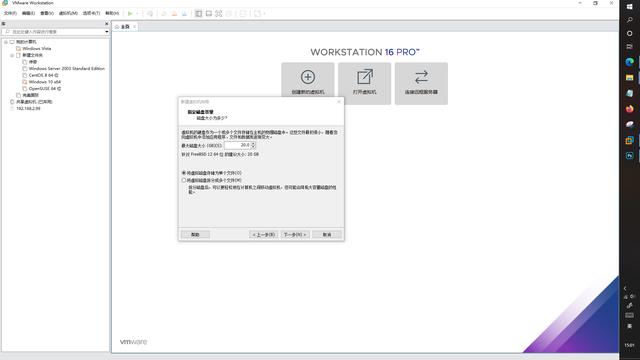This screenshot has width=640, height=360.
Task: Open Task View from the taskbar
Action: pyautogui.click(x=629, y=47)
